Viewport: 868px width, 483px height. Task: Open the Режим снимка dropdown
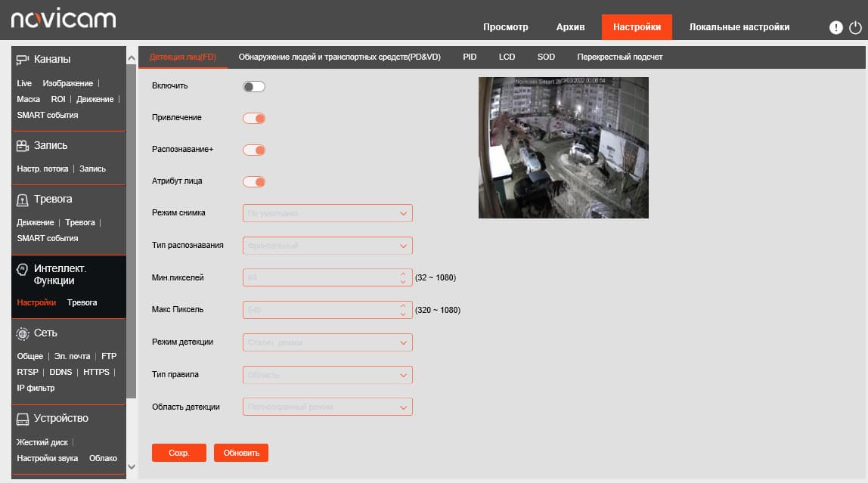click(x=327, y=213)
